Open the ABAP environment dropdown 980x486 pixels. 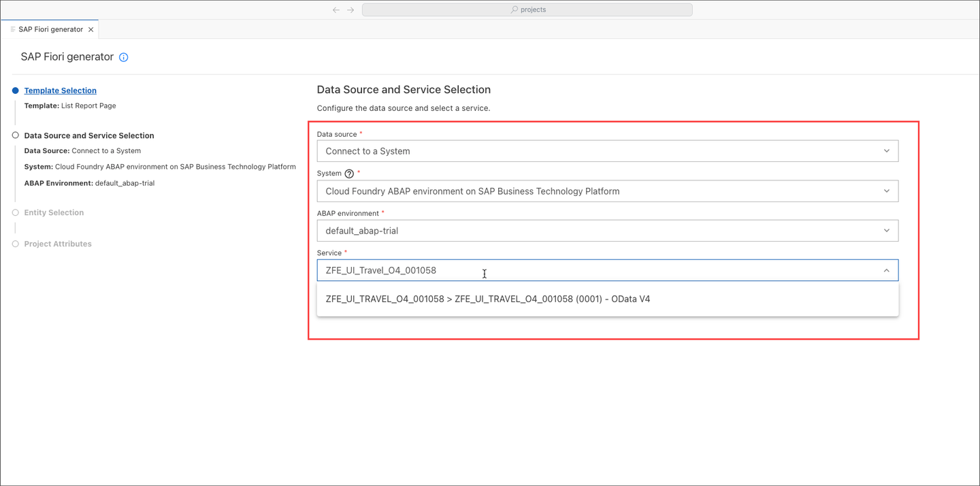(x=608, y=231)
